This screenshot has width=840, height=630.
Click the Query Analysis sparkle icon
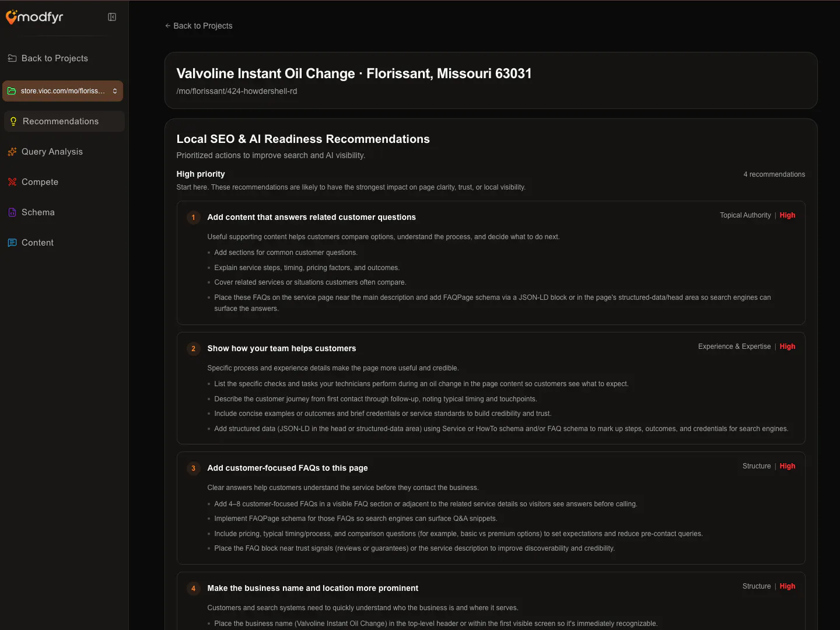click(x=12, y=152)
